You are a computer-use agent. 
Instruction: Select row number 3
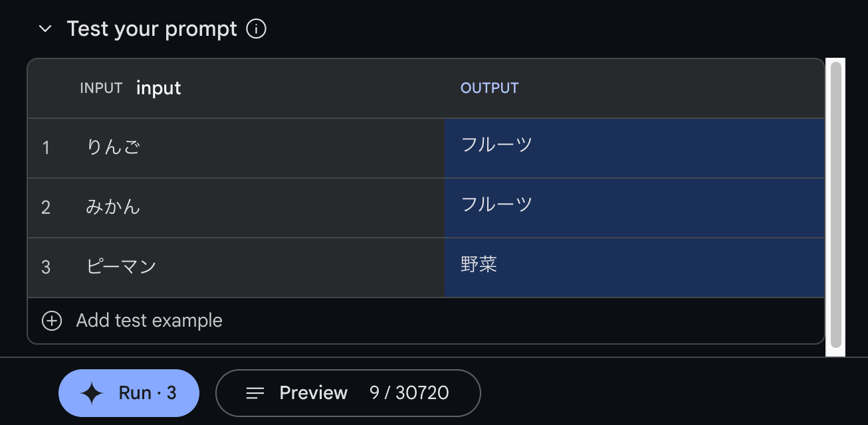click(x=46, y=267)
